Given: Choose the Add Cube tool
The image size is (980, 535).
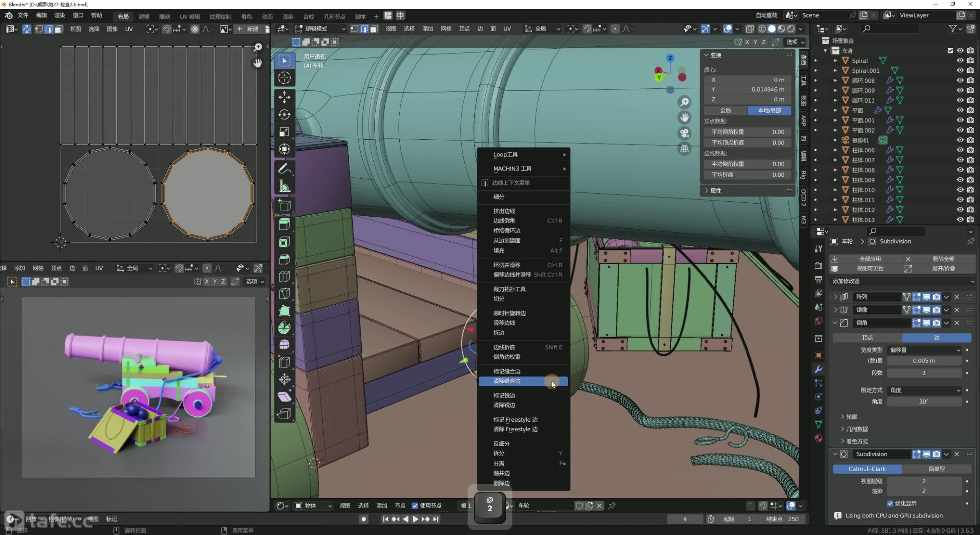Looking at the screenshot, I should (284, 206).
